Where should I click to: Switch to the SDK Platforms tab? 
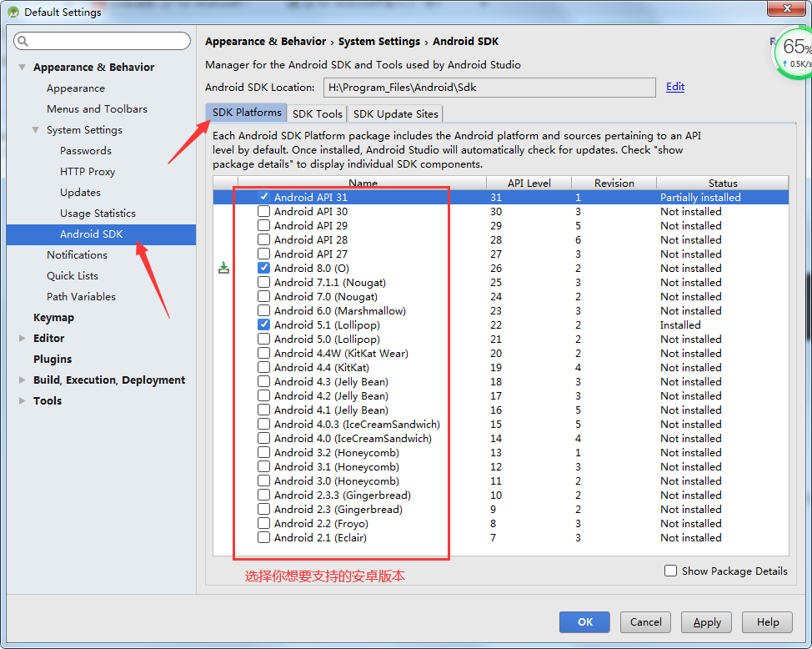pyautogui.click(x=247, y=113)
